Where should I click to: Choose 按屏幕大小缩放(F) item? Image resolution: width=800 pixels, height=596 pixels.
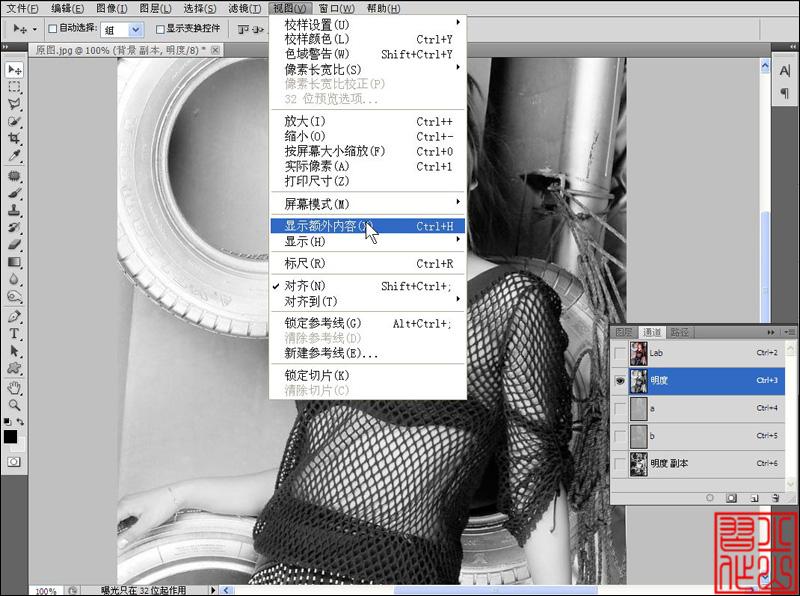(367, 151)
